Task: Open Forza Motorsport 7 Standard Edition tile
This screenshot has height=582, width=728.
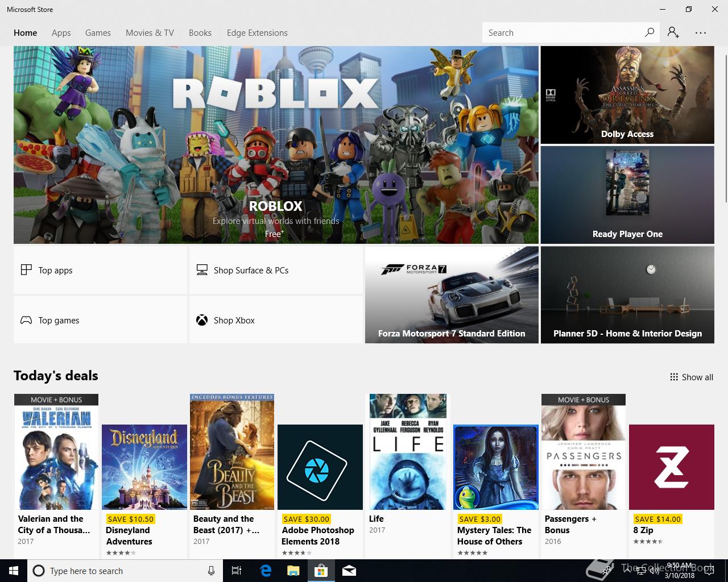Action: click(452, 294)
